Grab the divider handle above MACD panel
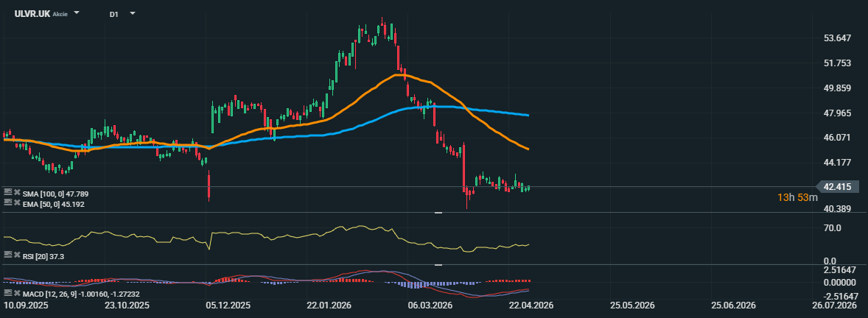This screenshot has width=868, height=318. click(438, 264)
